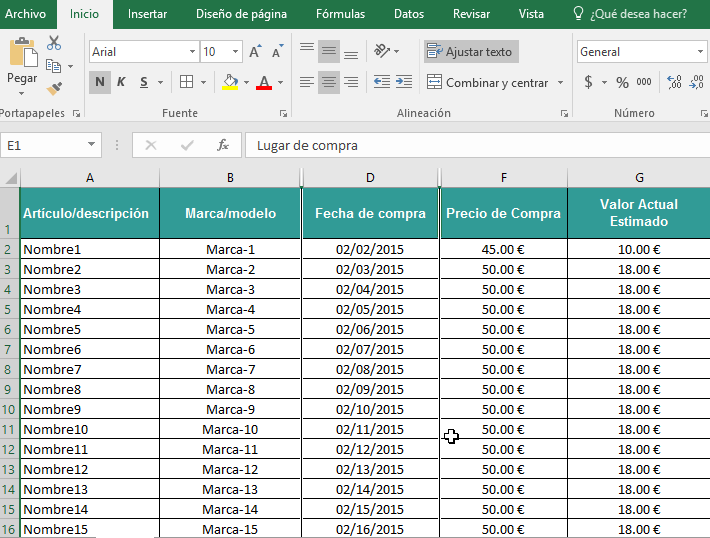Toggle Ajustar texto wrap text
The width and height of the screenshot is (710, 538).
[471, 52]
